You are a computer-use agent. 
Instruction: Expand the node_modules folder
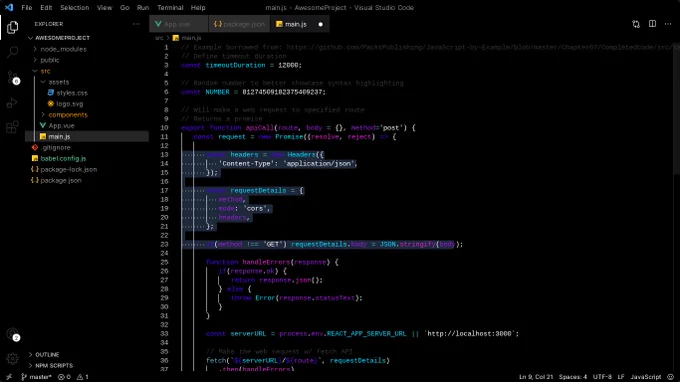(x=63, y=49)
